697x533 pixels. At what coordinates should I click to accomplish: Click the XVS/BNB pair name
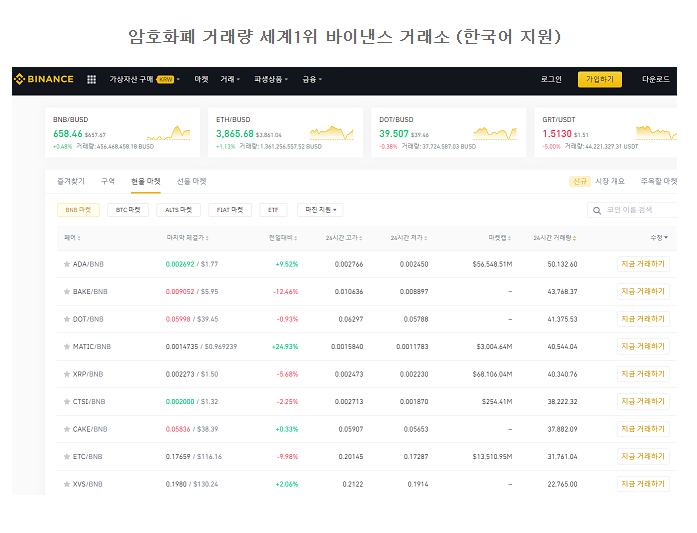88,484
